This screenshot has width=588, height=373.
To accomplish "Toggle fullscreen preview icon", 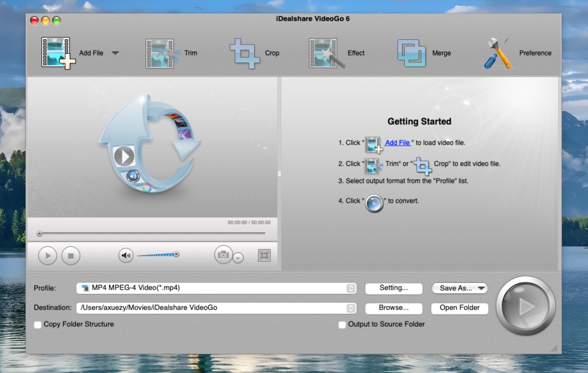I will 264,255.
